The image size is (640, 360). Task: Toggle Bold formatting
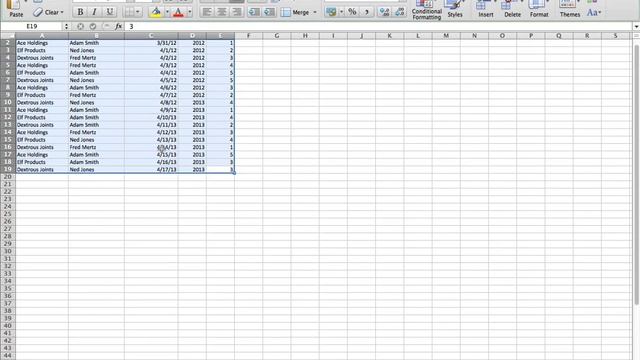click(x=80, y=12)
